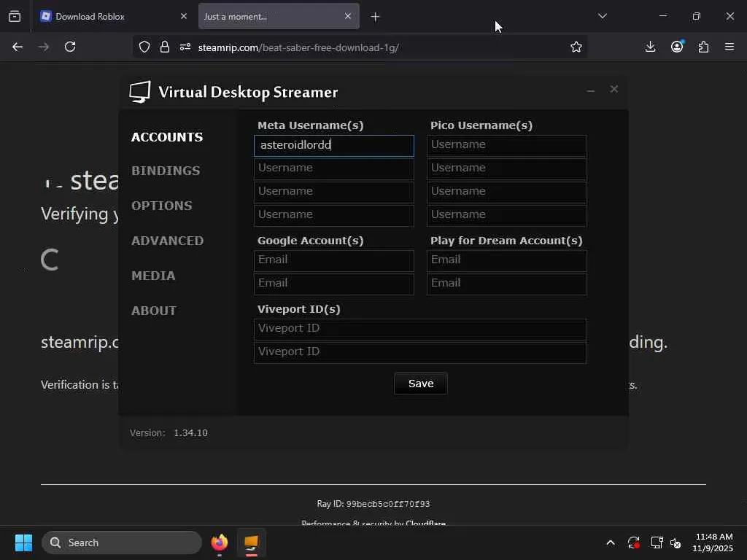Image resolution: width=747 pixels, height=560 pixels.
Task: Click the second Google Account email field
Action: pos(334,284)
